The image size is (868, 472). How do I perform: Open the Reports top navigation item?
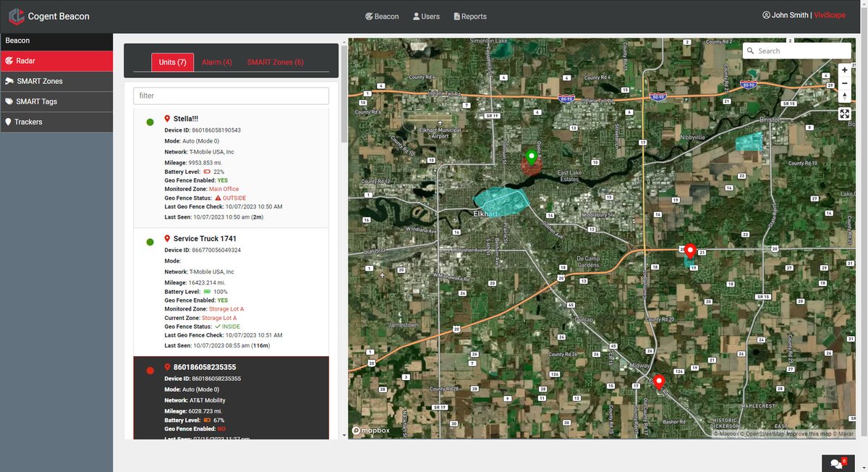(x=469, y=16)
